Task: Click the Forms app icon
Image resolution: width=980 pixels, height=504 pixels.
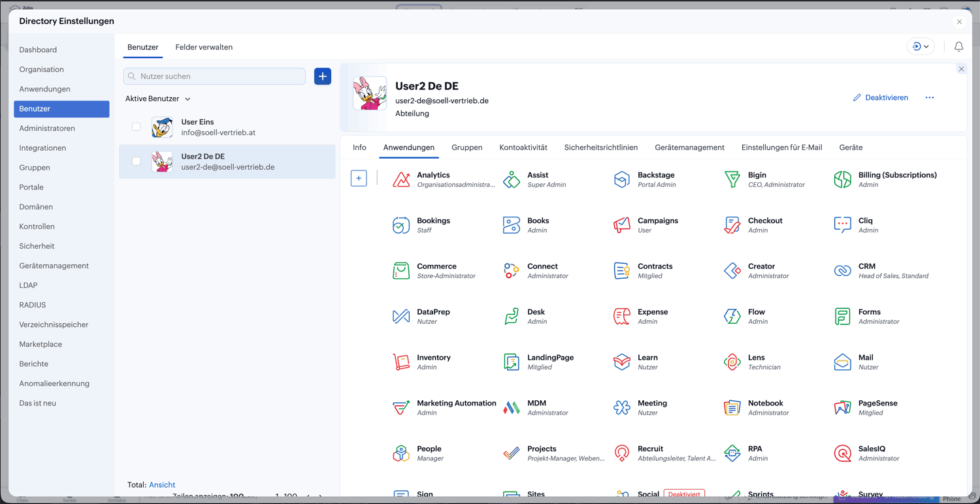Action: tap(843, 316)
